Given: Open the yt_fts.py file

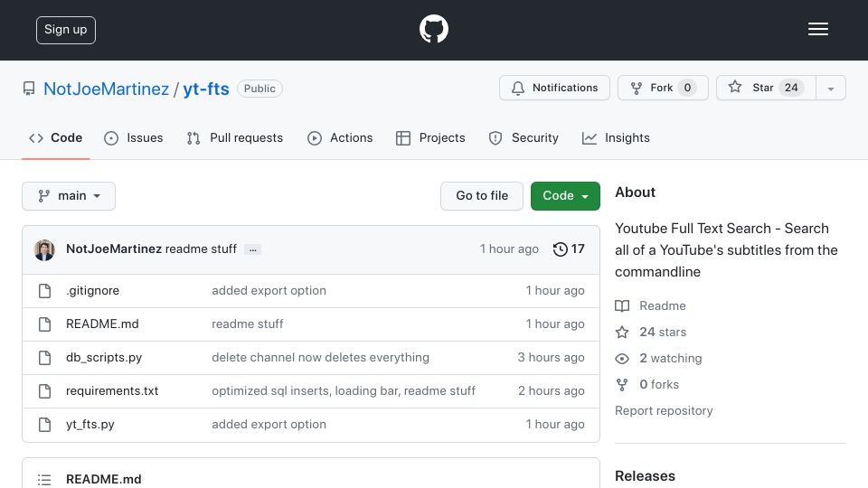Looking at the screenshot, I should pyautogui.click(x=90, y=425).
